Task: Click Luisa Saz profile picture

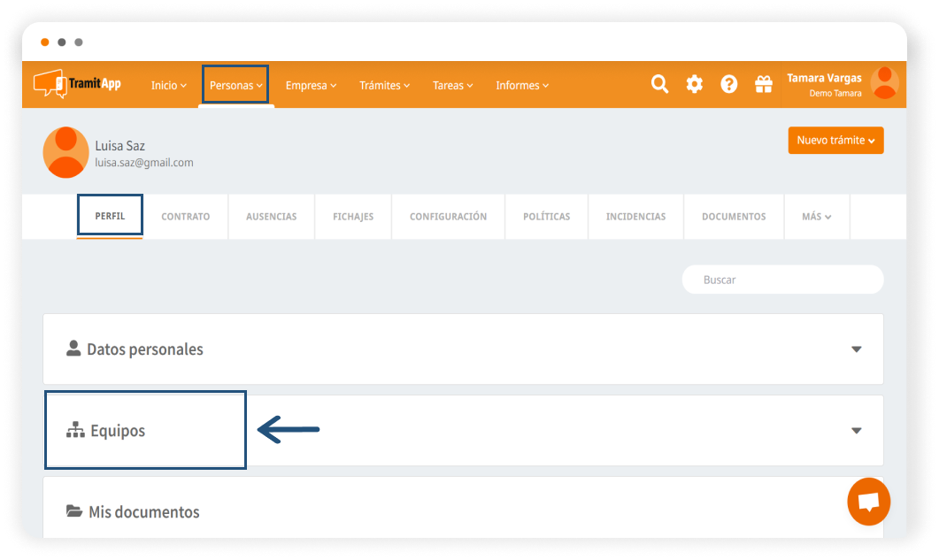Action: tap(65, 151)
